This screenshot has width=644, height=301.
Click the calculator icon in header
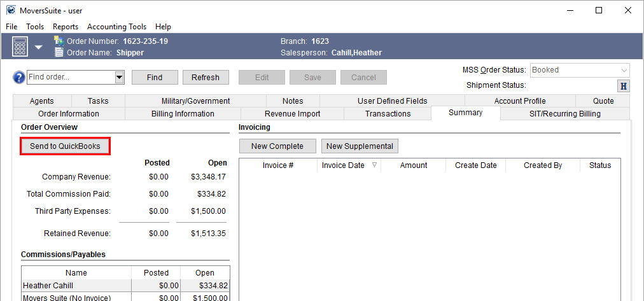[20, 46]
